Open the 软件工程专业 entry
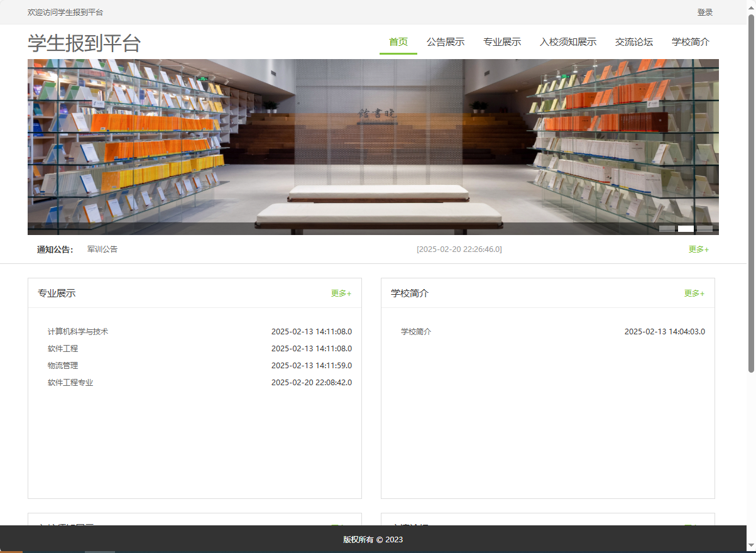Viewport: 756px width, 553px height. [x=70, y=382]
